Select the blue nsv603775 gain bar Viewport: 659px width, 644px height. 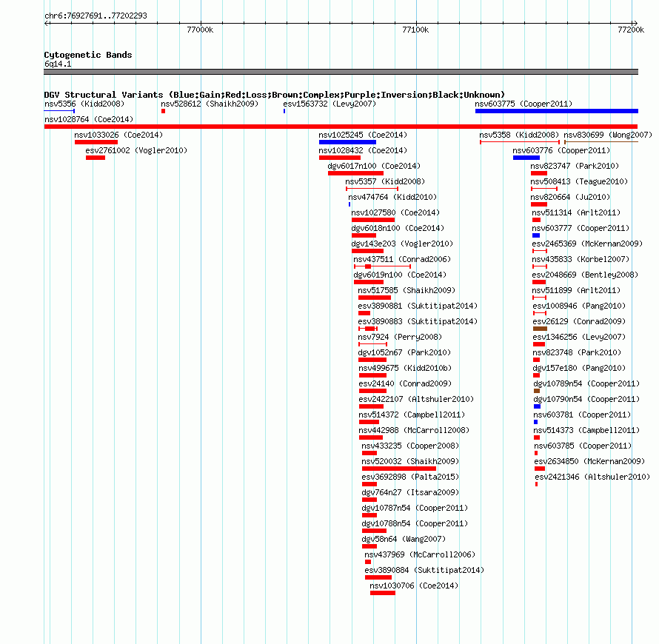click(x=557, y=111)
